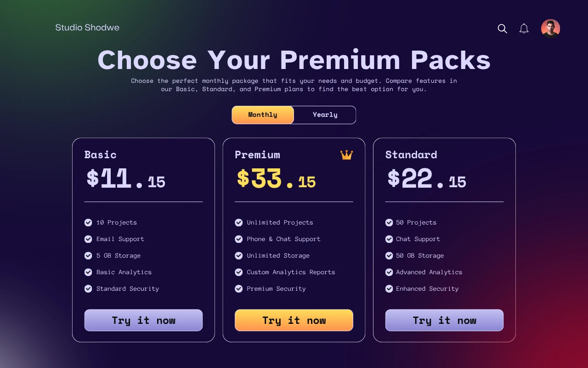Click the checkmark beside Advanced Analytics
This screenshot has height=368, width=588.
click(x=389, y=272)
